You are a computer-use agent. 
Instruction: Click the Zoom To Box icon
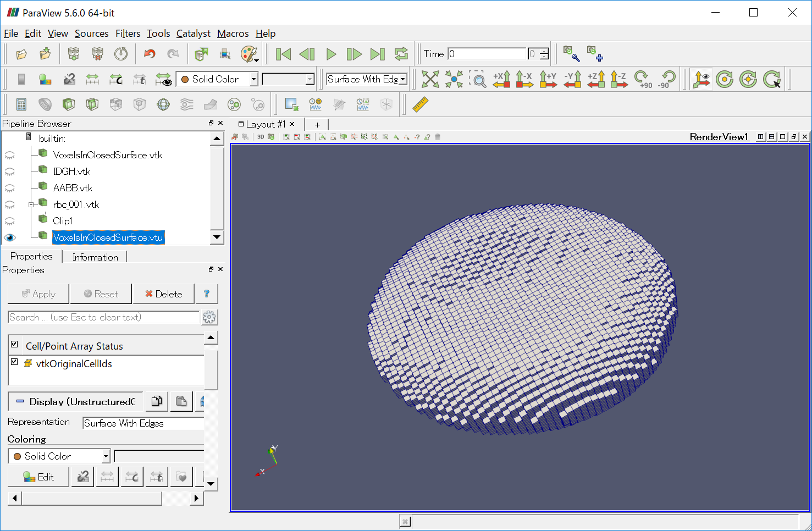tap(477, 79)
